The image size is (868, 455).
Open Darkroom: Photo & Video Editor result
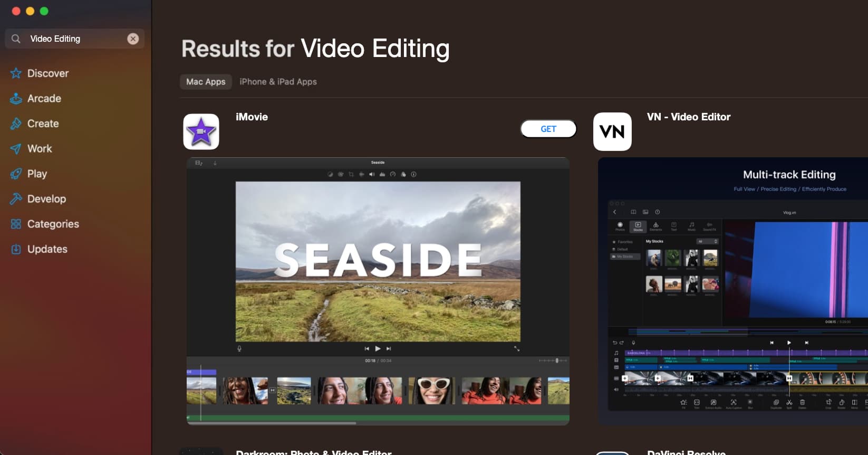[x=314, y=452]
